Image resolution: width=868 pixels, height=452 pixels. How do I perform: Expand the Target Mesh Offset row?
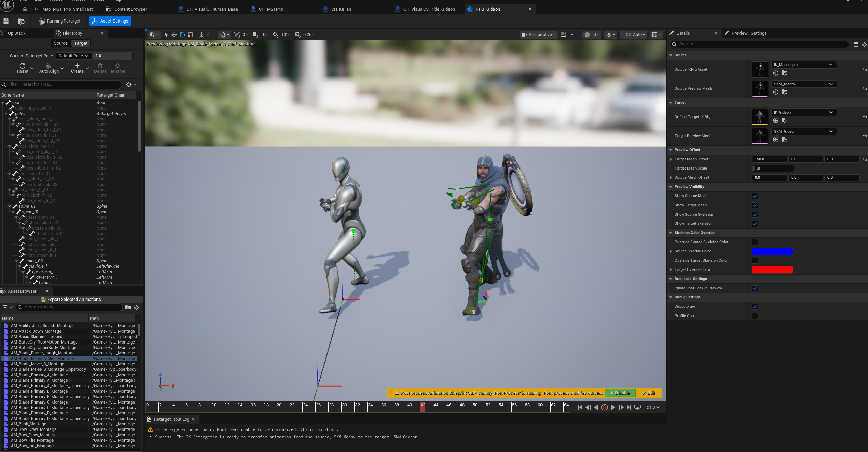tap(671, 159)
